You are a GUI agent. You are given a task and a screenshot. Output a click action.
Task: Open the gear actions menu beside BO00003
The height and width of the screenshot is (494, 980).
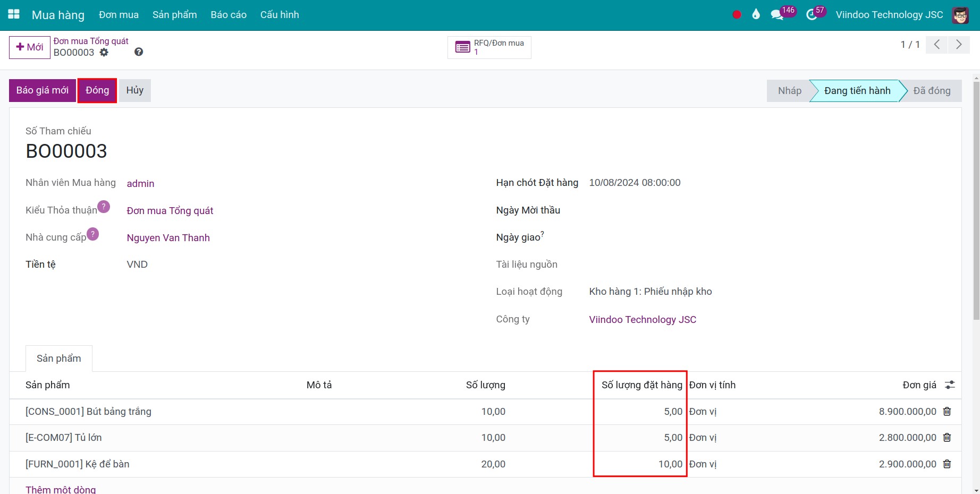pyautogui.click(x=104, y=52)
